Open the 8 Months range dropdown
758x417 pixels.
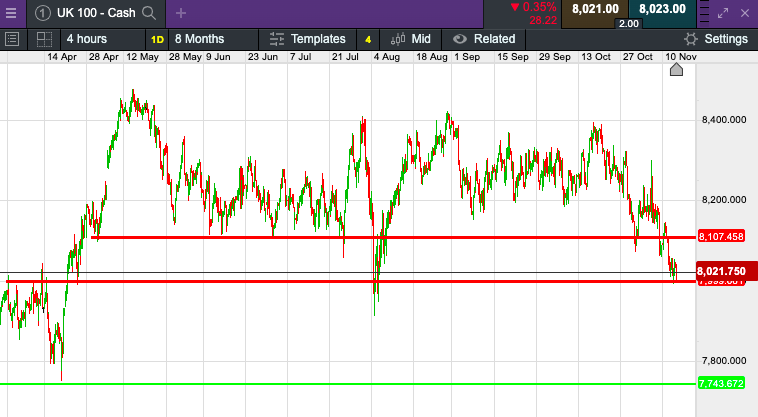click(x=213, y=39)
